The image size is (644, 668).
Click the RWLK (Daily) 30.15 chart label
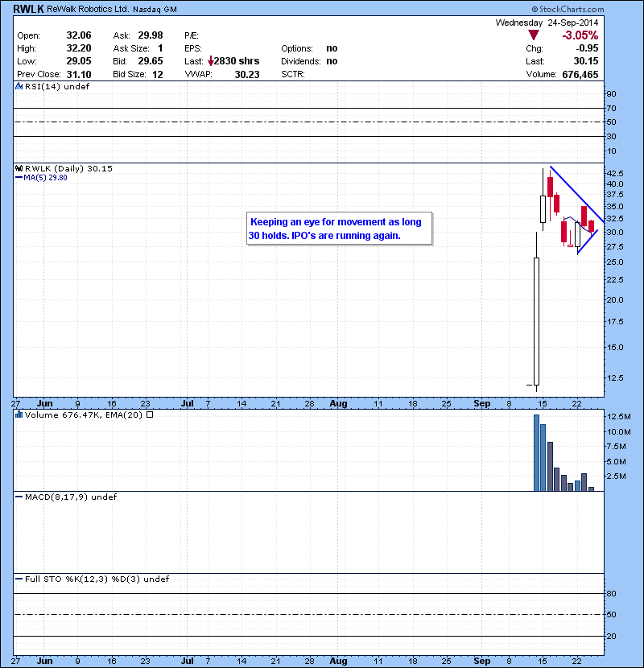[x=68, y=168]
